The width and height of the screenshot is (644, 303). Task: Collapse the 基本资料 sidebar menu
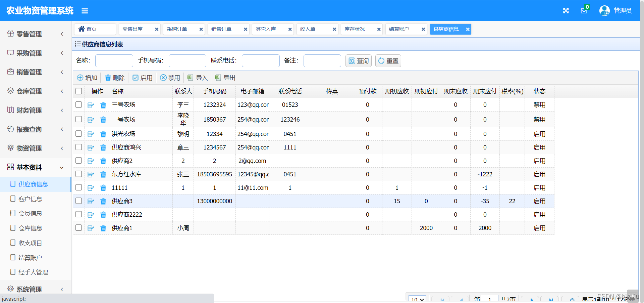[36, 167]
